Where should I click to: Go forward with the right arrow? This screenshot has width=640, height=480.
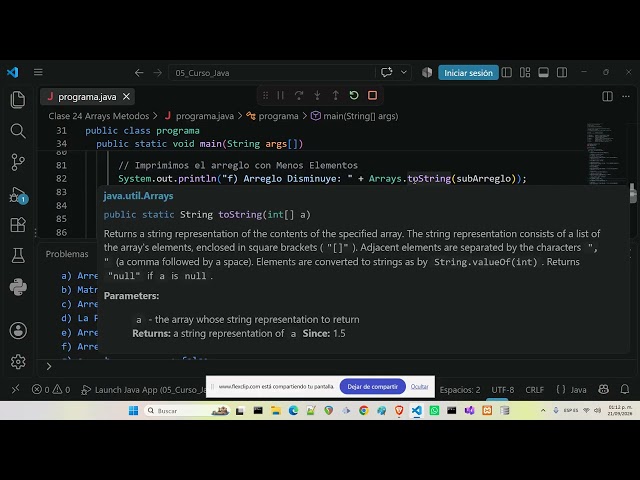pyautogui.click(x=158, y=73)
